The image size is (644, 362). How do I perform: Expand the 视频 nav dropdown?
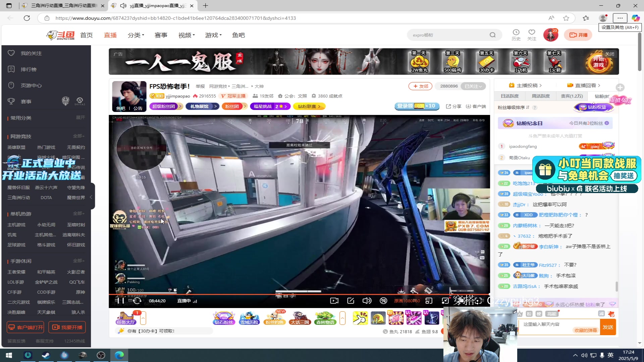pos(186,35)
